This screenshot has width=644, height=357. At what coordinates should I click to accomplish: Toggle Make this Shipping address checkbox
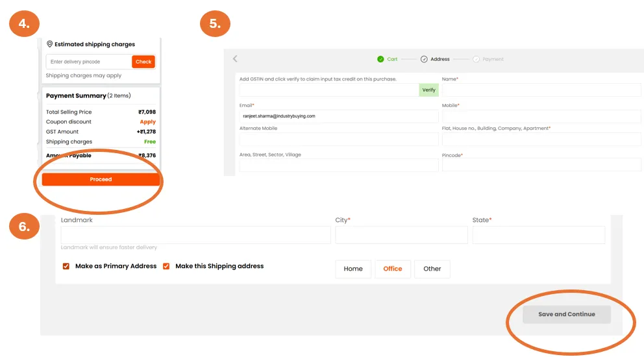pyautogui.click(x=166, y=266)
